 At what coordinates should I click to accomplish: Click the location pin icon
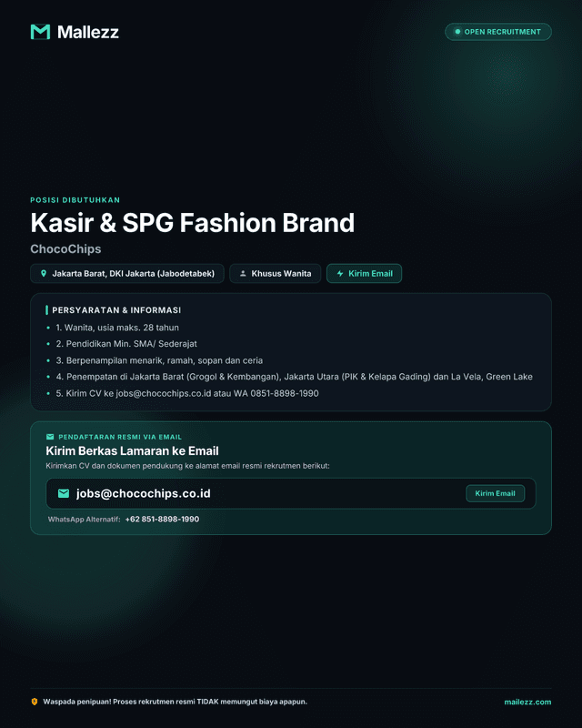click(x=44, y=274)
